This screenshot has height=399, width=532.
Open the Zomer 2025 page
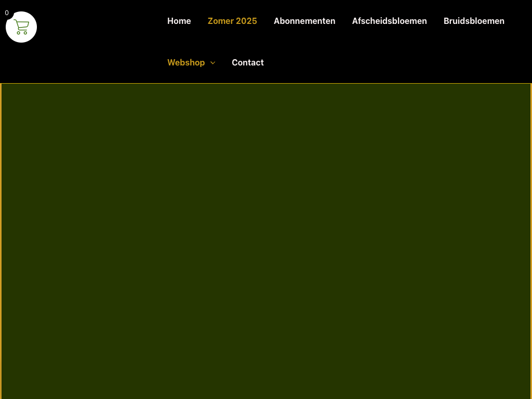click(232, 21)
